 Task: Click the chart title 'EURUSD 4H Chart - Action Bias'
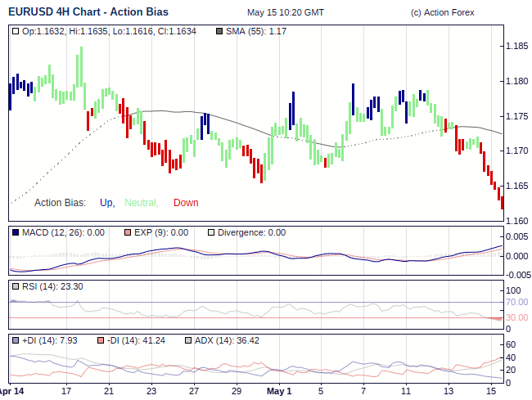point(88,12)
